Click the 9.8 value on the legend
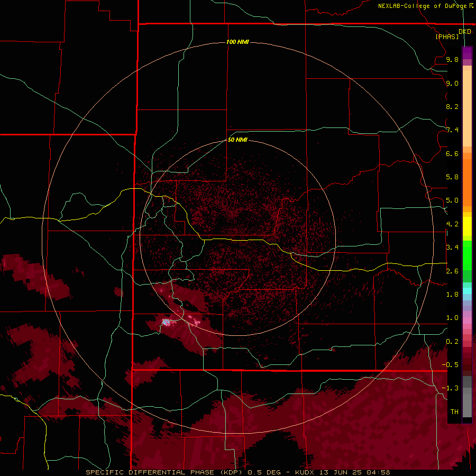The width and height of the screenshot is (476, 476). tap(452, 59)
